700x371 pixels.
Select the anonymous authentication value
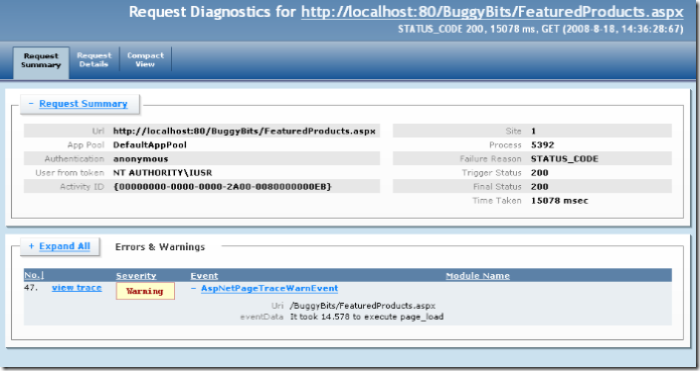(141, 158)
